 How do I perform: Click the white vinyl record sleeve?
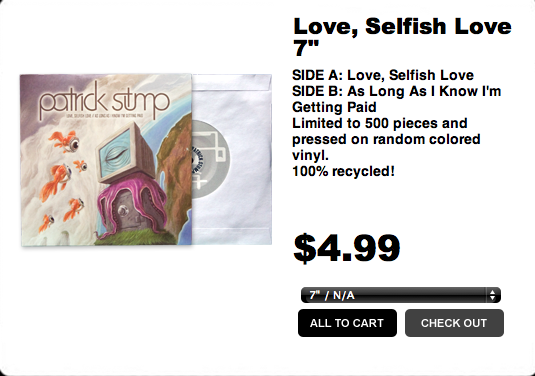tap(232, 159)
